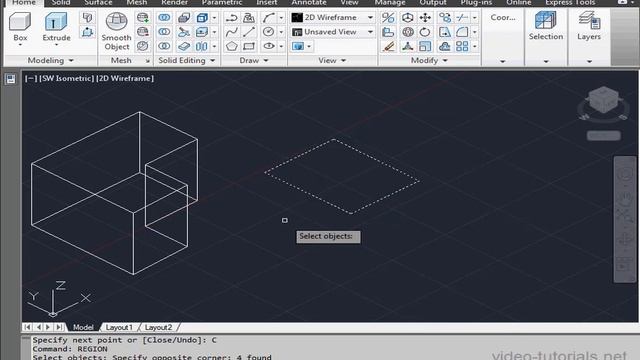Open the Layout1 tab

(119, 327)
